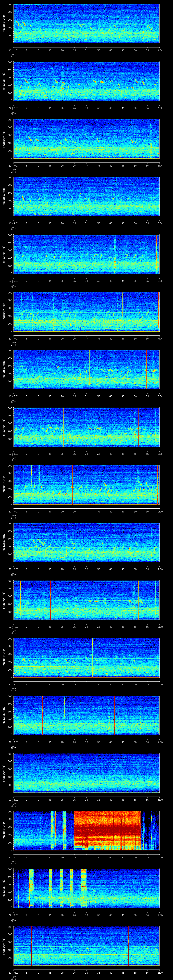Click the "8:00" end time label
This screenshot has height=980, width=173.
pos(160,396)
